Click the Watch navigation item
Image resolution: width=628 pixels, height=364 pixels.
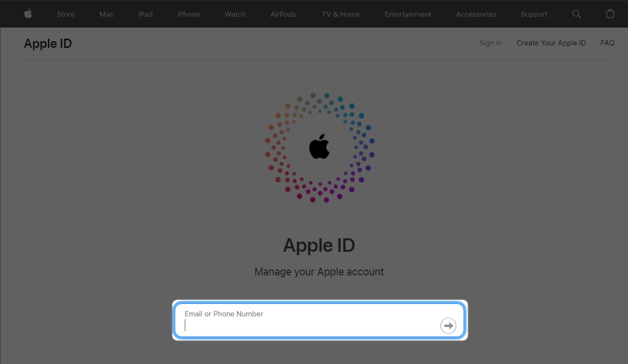click(x=235, y=14)
